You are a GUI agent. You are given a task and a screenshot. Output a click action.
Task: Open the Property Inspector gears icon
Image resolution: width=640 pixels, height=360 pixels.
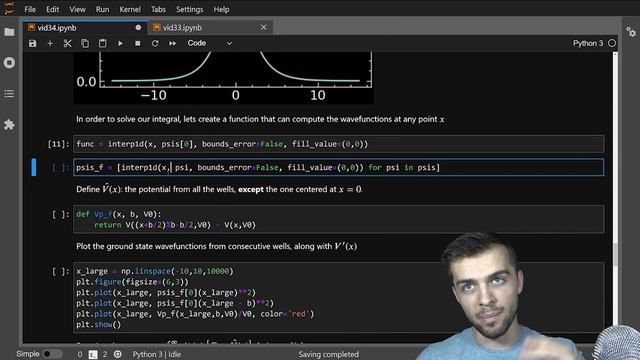click(x=631, y=32)
